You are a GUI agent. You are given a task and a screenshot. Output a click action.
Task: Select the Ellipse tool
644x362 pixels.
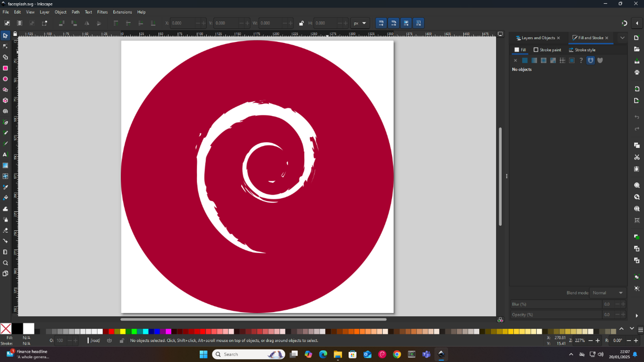pyautogui.click(x=6, y=79)
